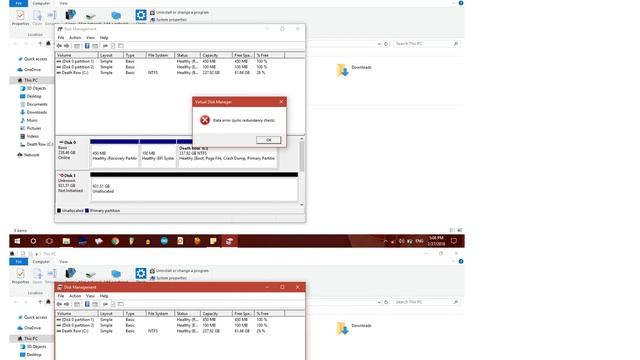
Task: Sort by Capacity column in inactive Disk Management
Action: coord(216,55)
